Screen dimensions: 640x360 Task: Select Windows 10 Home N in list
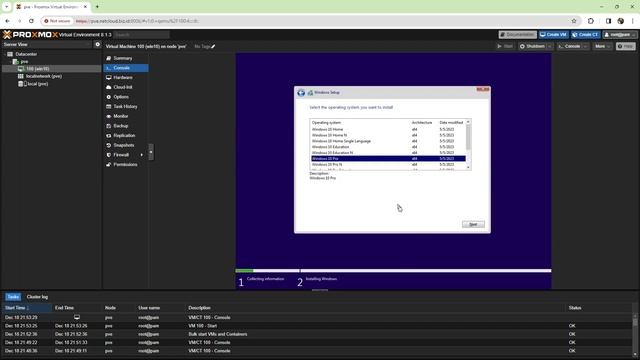click(388, 135)
